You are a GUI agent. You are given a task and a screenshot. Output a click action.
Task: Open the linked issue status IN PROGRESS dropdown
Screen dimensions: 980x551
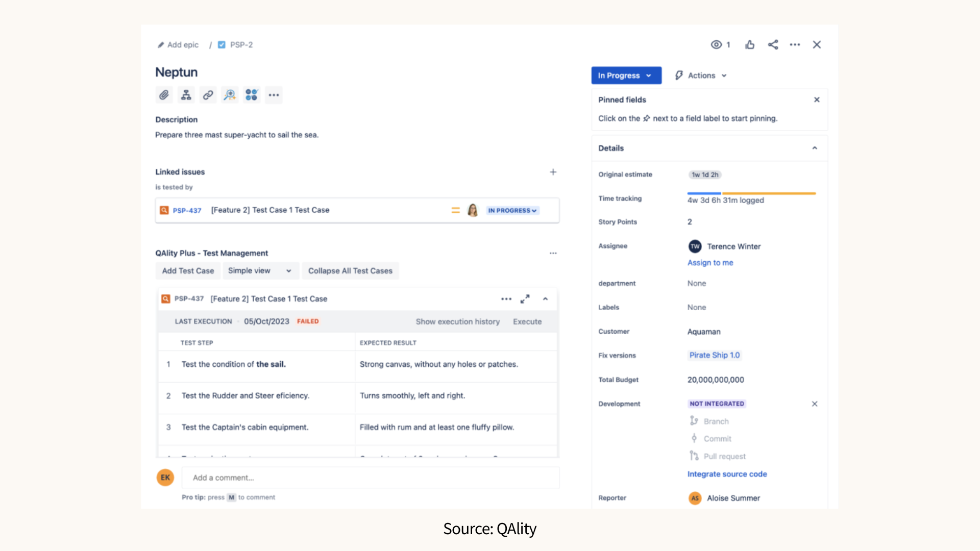512,210
